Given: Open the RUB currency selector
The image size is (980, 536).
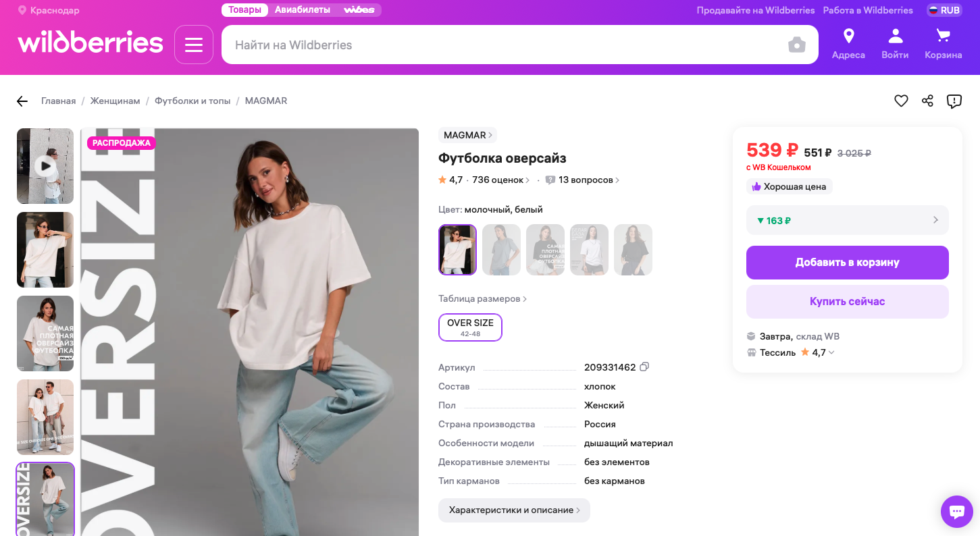Looking at the screenshot, I should point(944,10).
